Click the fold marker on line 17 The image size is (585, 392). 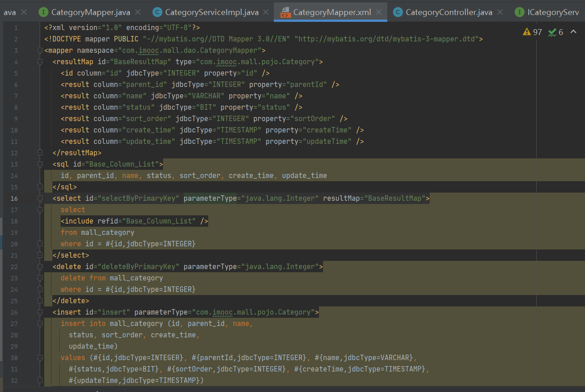(40, 210)
